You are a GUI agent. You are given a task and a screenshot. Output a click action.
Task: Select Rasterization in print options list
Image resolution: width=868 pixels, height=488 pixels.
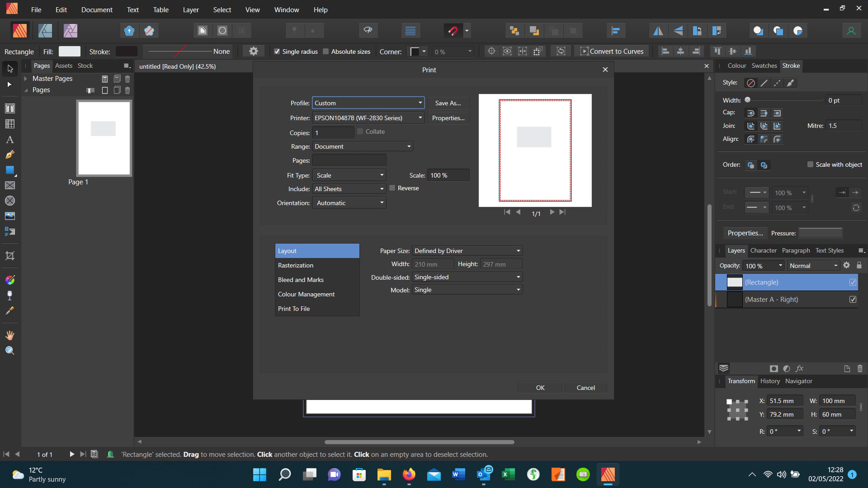tap(317, 265)
